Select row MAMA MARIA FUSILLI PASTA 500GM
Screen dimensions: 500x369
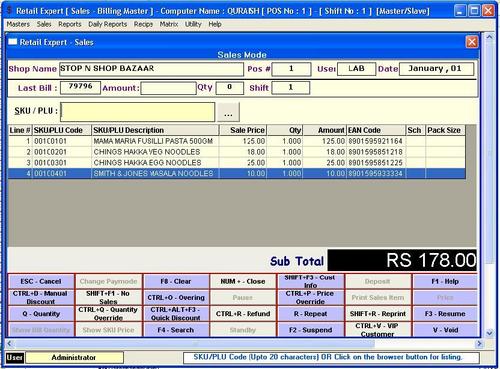(237, 141)
